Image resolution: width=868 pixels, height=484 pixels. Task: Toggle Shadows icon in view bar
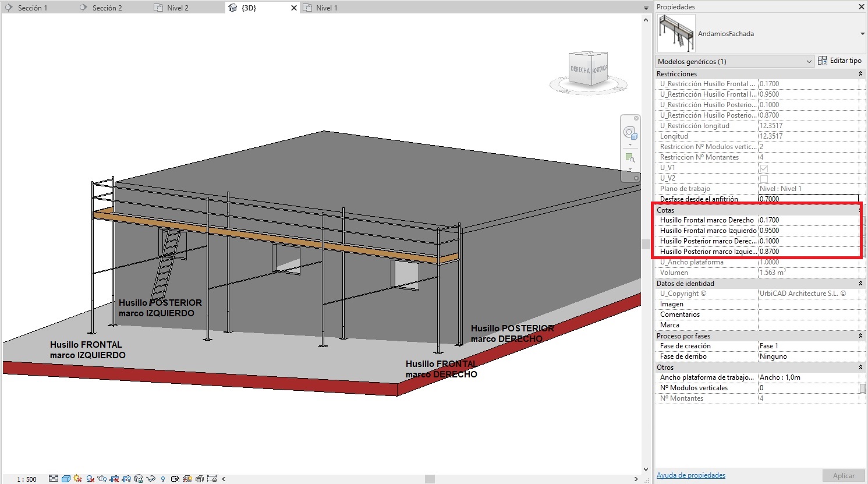(90, 479)
